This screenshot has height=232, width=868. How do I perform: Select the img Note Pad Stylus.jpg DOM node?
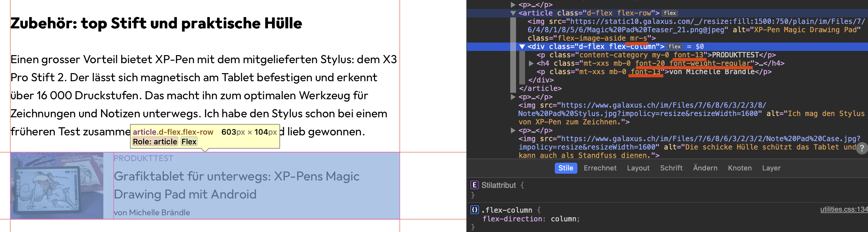691,114
